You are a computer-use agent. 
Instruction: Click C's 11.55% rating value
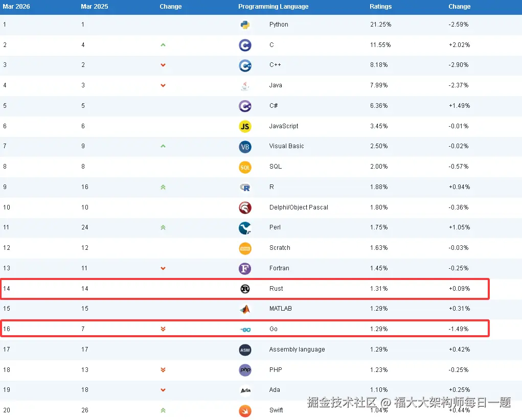[380, 44]
